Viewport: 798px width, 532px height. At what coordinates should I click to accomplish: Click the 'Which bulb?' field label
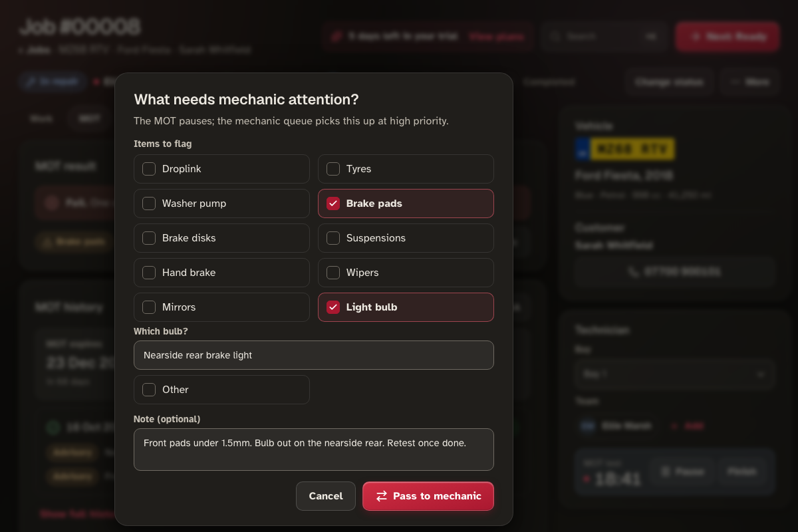click(161, 331)
